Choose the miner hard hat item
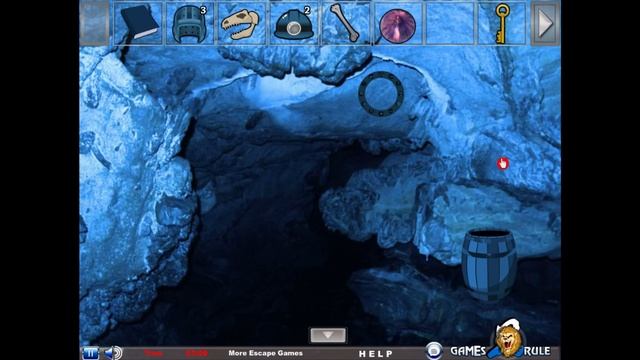 (293, 24)
